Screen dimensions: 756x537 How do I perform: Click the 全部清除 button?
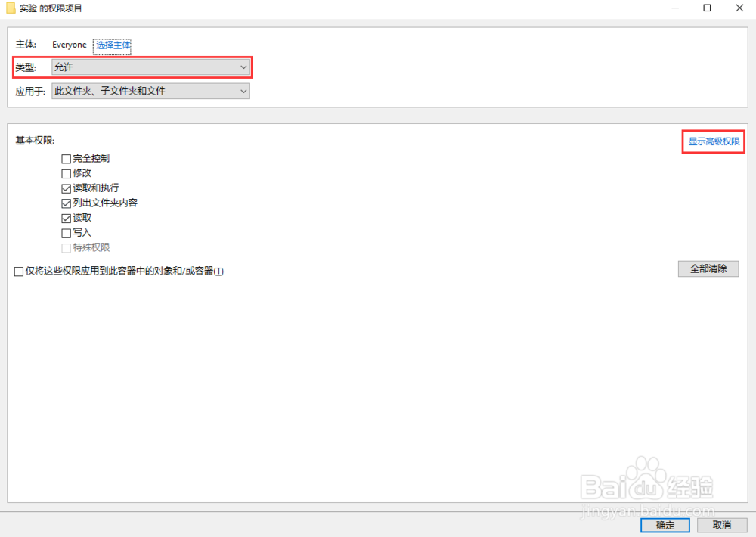708,268
